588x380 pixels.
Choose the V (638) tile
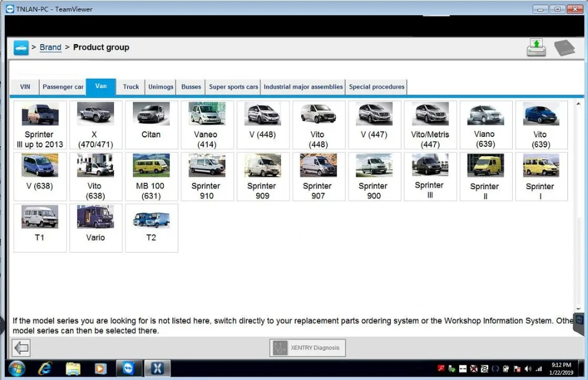(x=40, y=177)
